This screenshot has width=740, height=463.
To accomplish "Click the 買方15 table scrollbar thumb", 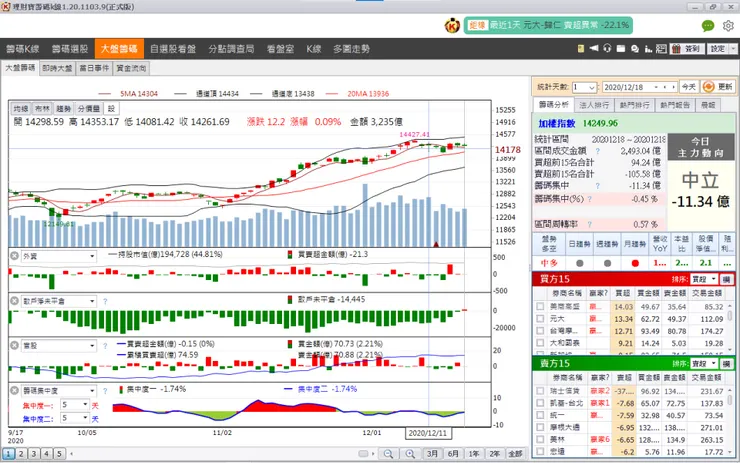I will click(732, 315).
